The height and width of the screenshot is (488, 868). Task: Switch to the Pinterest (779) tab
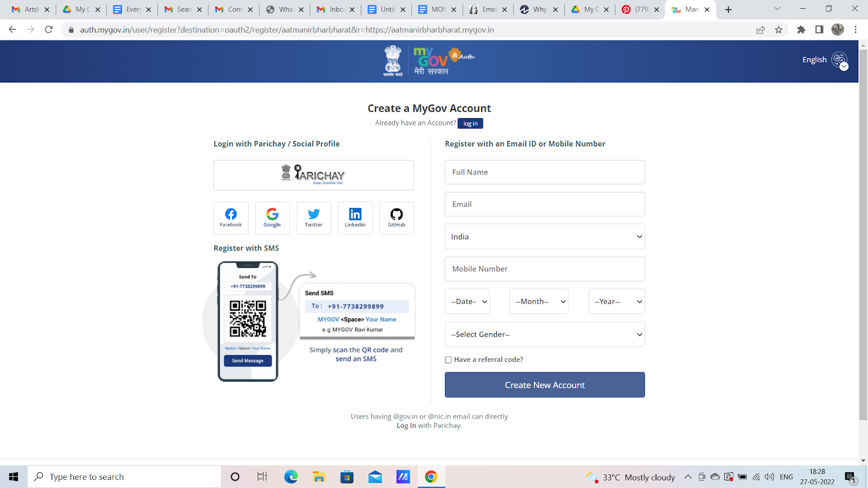point(640,10)
